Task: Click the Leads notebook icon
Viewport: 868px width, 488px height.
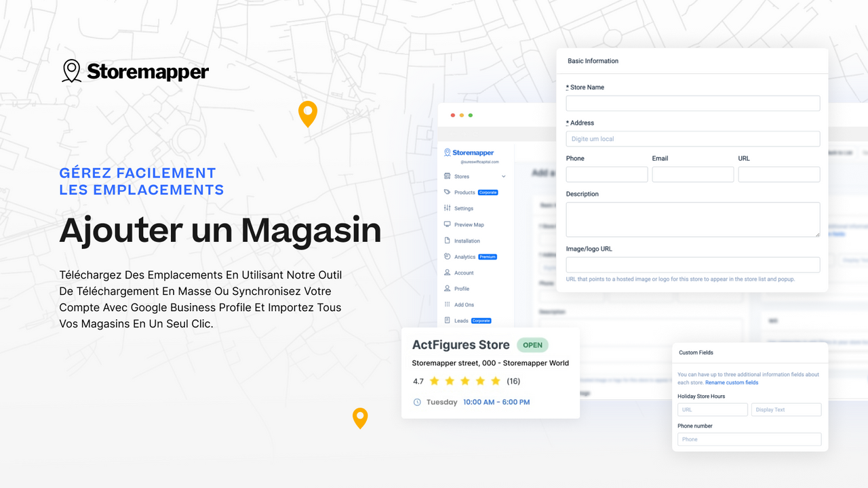Action: [448, 321]
